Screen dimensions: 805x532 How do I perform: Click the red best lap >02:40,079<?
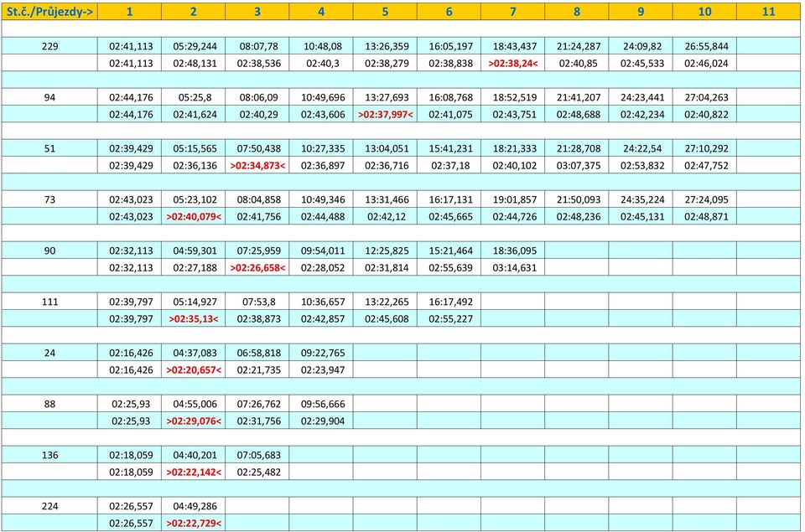pyautogui.click(x=194, y=216)
